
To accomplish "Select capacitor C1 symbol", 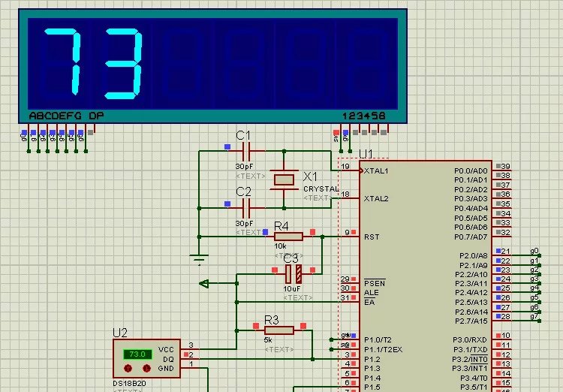I will [x=244, y=152].
